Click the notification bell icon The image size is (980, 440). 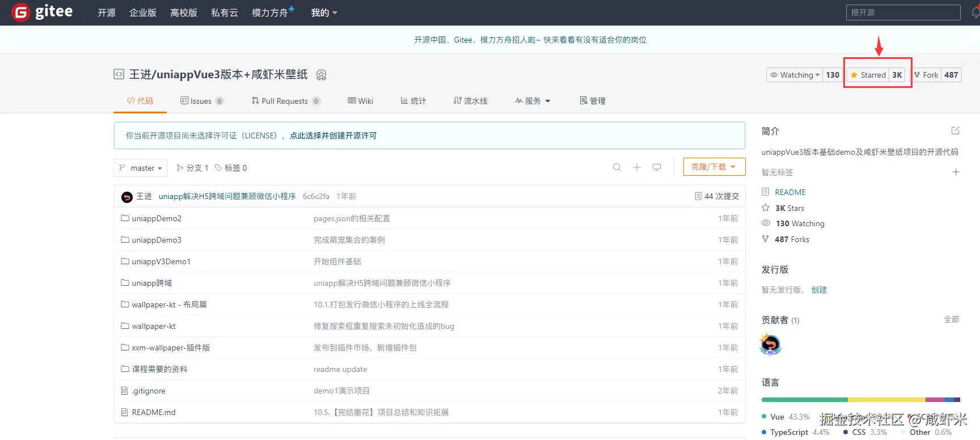coord(975,12)
